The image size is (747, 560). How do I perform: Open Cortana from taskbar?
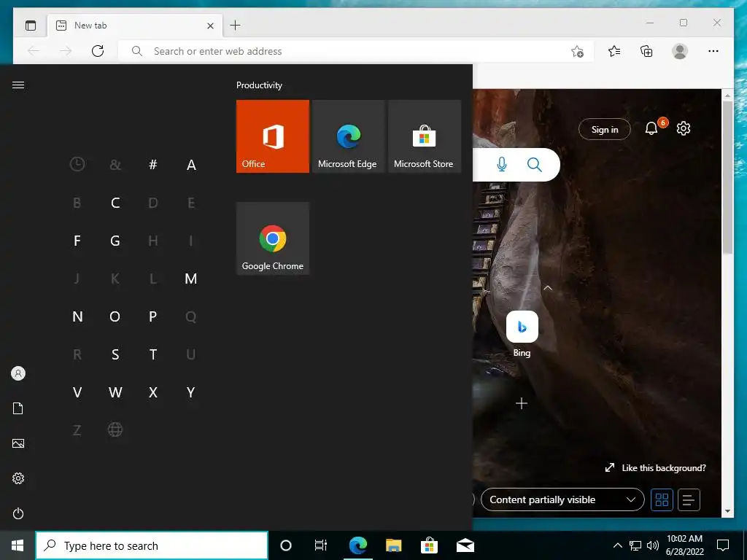click(286, 545)
